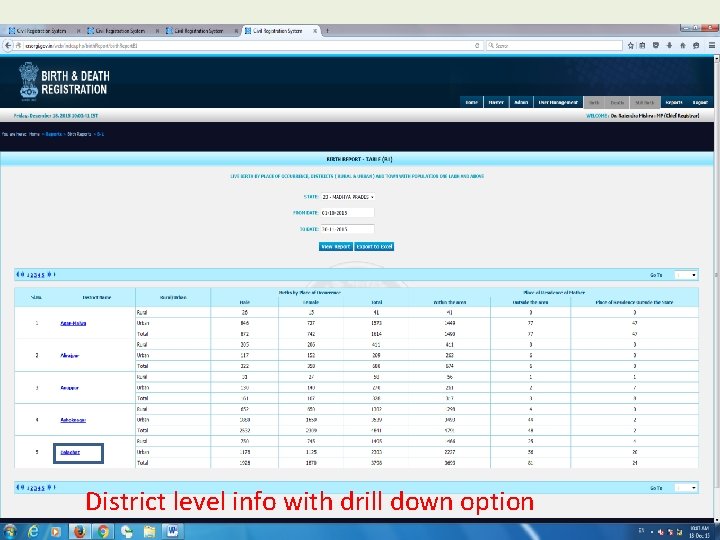
Task: Click the Reports breadcrumb link
Action: pyautogui.click(x=54, y=134)
